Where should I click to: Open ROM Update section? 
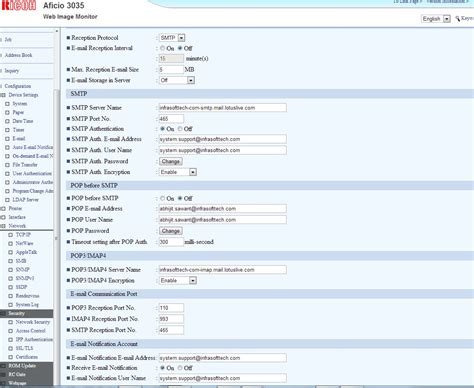(x=26, y=366)
